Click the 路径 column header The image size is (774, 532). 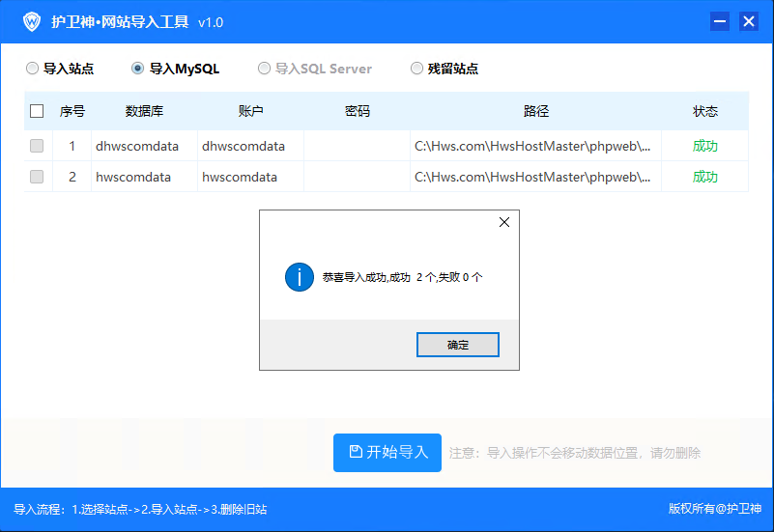click(x=535, y=111)
